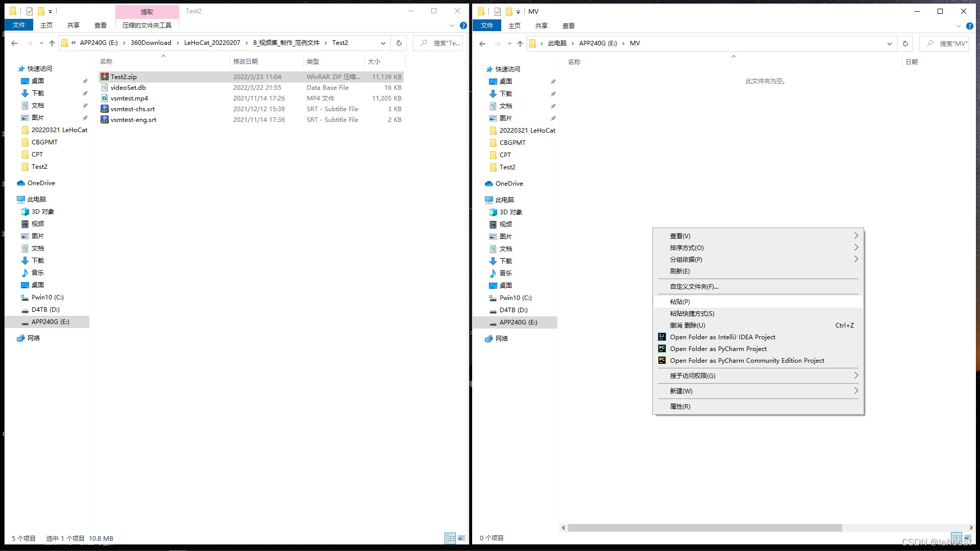Screen dimensions: 980x551
Task: Toggle ribbon expand chevron in left window
Action: [452, 26]
